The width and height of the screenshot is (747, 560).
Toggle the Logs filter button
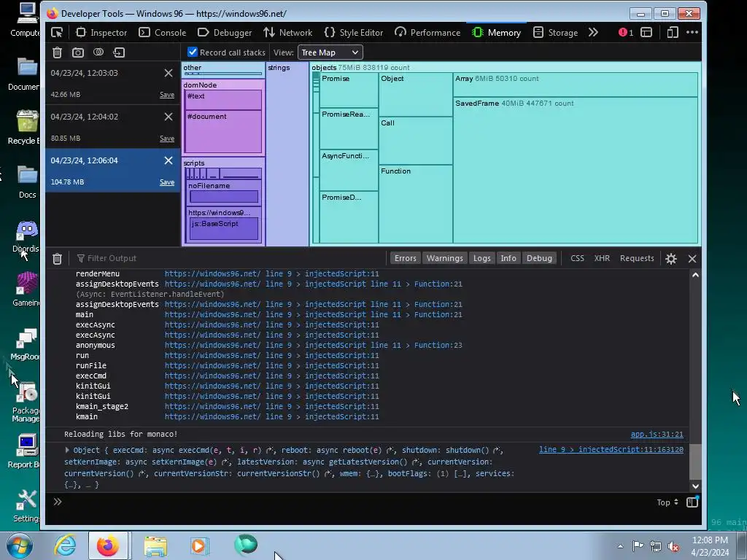pos(481,258)
